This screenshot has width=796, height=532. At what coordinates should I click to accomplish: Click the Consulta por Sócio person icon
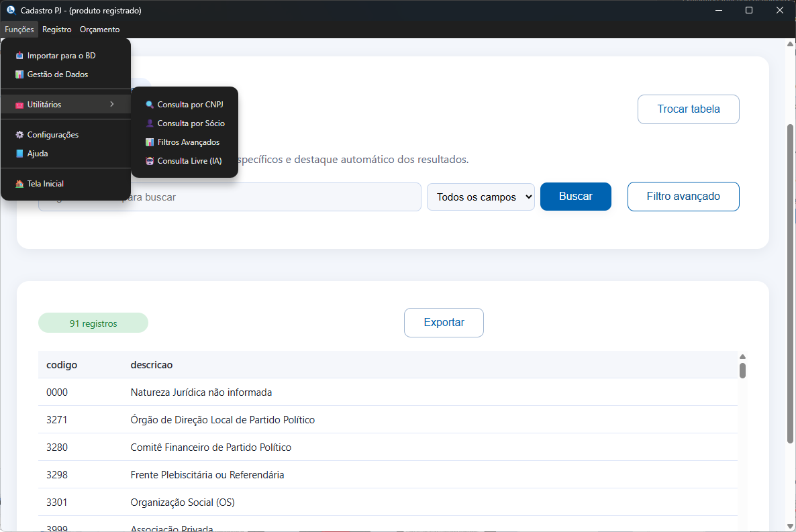150,123
